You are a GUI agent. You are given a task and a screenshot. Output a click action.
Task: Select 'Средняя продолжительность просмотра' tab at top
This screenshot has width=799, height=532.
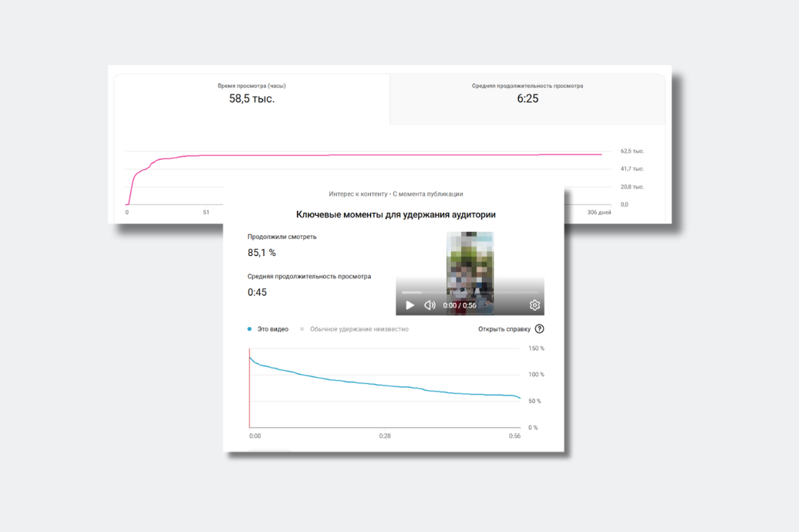[x=528, y=94]
